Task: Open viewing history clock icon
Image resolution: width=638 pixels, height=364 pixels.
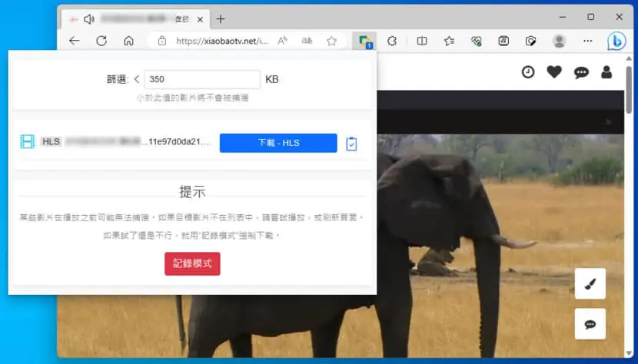Action: click(x=528, y=72)
